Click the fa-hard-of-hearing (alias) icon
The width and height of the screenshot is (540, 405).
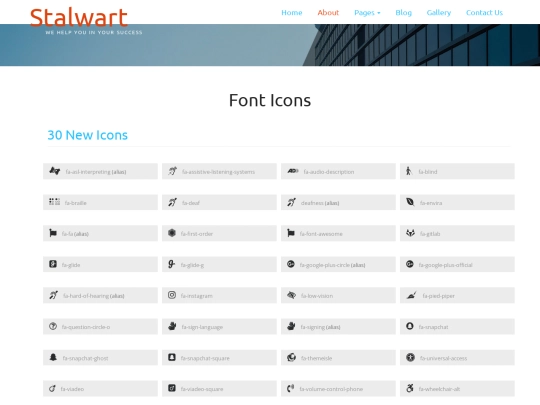tap(53, 295)
